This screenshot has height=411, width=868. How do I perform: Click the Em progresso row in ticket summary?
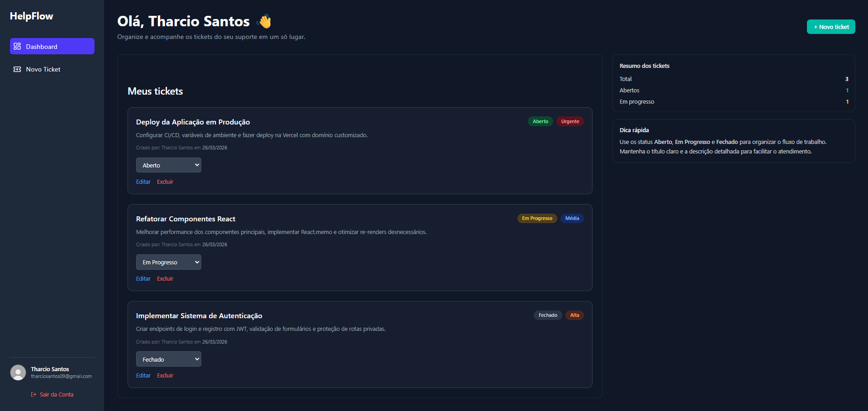tap(734, 101)
